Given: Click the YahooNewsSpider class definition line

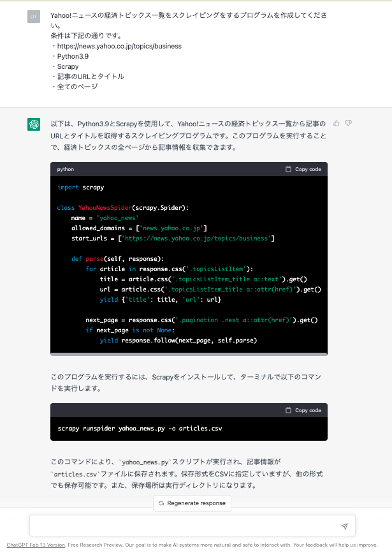Looking at the screenshot, I should tap(122, 208).
